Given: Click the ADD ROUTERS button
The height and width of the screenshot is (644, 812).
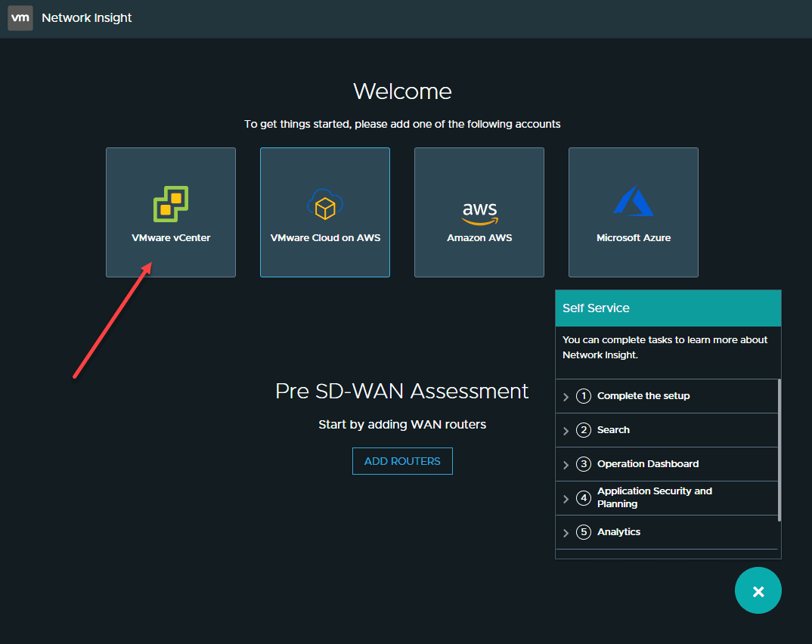Looking at the screenshot, I should pos(402,460).
